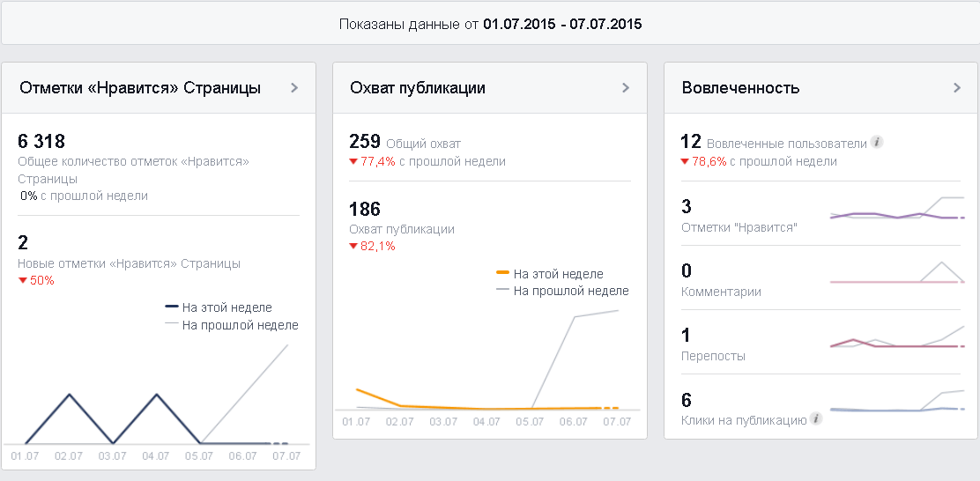
Task: Click the Перепосты label
Action: (713, 356)
